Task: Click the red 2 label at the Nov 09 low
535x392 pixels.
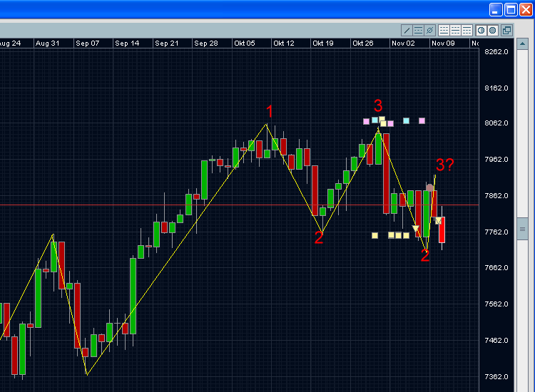Action: (x=425, y=255)
